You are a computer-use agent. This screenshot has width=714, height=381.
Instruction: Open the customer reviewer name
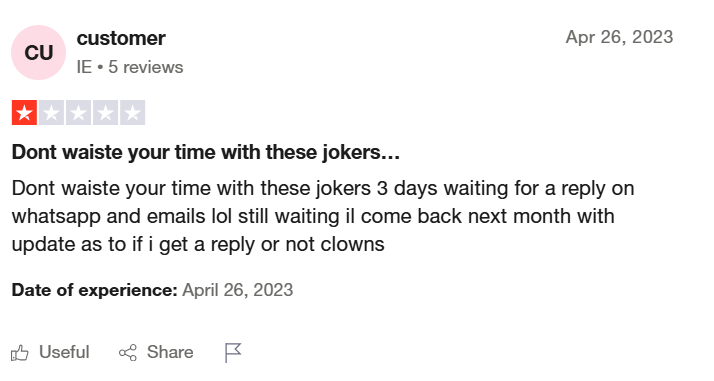click(x=121, y=38)
